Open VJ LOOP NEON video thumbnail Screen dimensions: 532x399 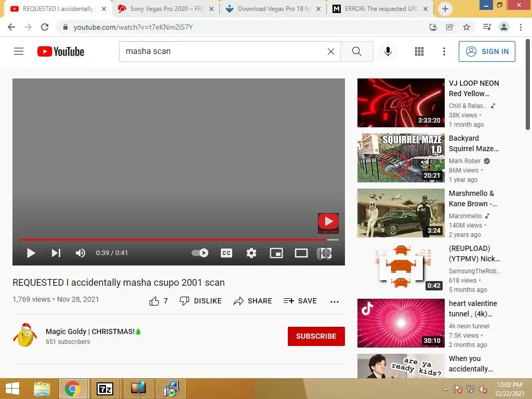click(x=401, y=103)
